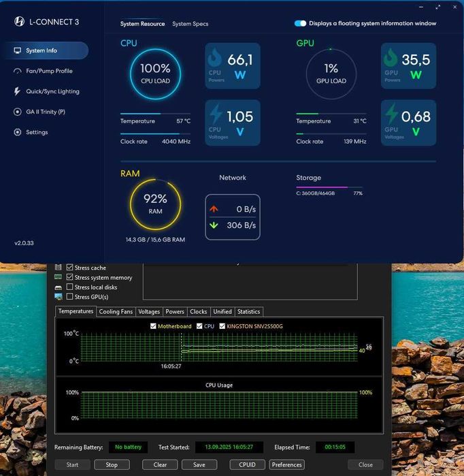464x476 pixels.
Task: Click the version v2.0.33 label
Action: [x=24, y=243]
